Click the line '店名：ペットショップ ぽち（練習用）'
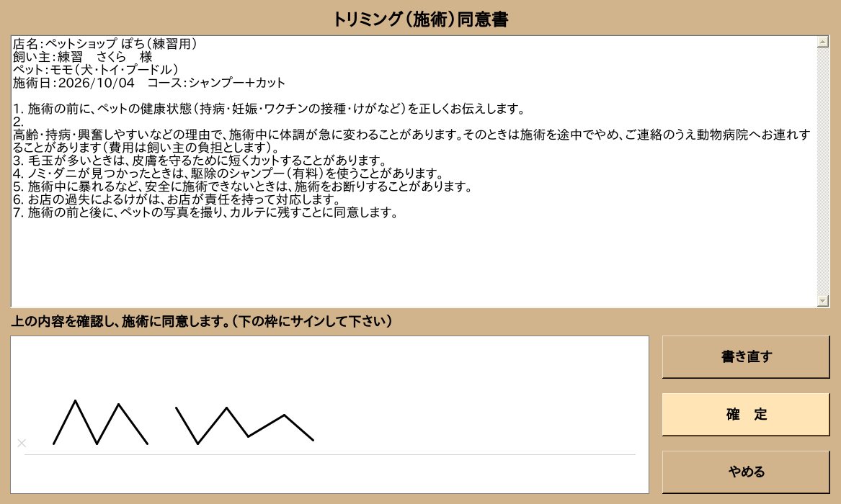This screenshot has height=504, width=841. (x=105, y=44)
